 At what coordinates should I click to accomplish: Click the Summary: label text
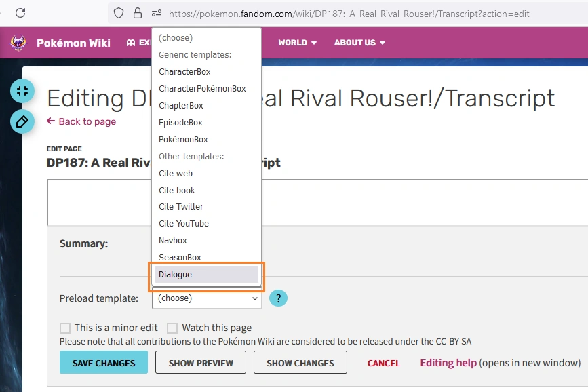tap(83, 243)
